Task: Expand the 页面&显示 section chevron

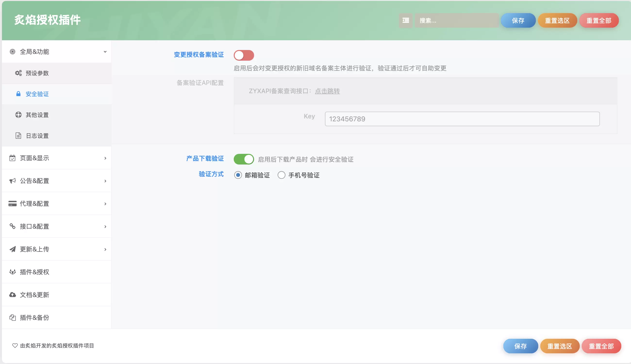Action: point(105,158)
